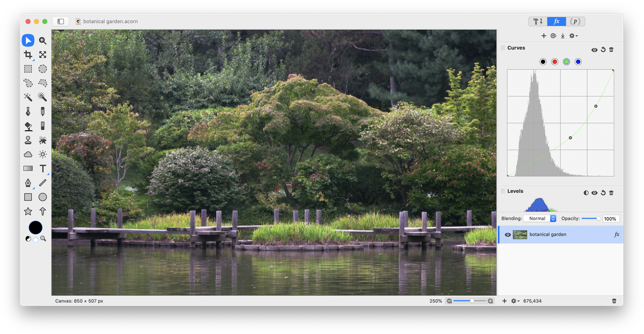Open the Blending mode Normal dropdown
The image size is (644, 334).
pos(540,219)
